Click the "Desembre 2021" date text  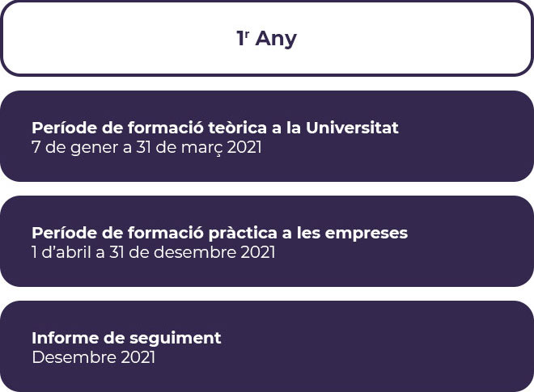93,357
